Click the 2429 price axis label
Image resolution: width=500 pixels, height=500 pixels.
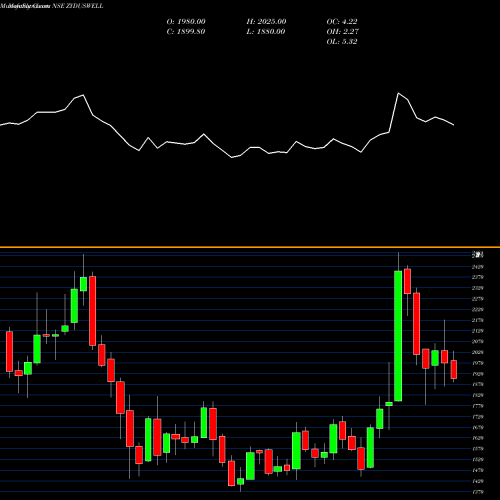tap(478, 267)
